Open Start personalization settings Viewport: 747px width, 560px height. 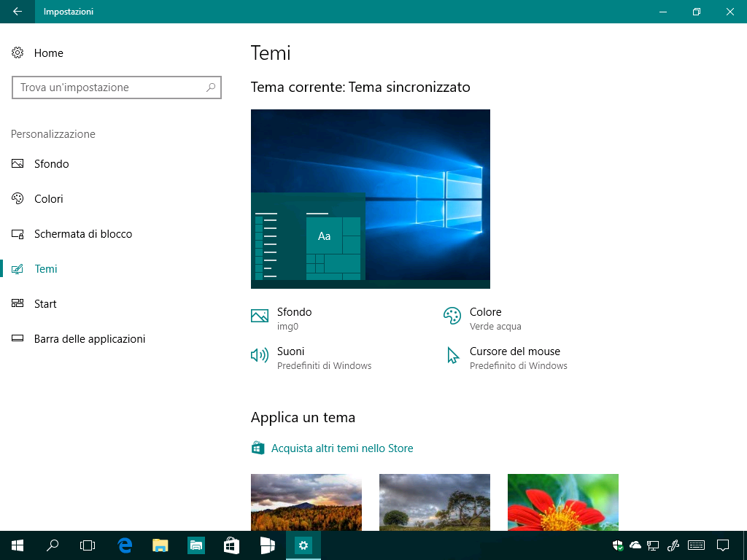click(x=45, y=304)
